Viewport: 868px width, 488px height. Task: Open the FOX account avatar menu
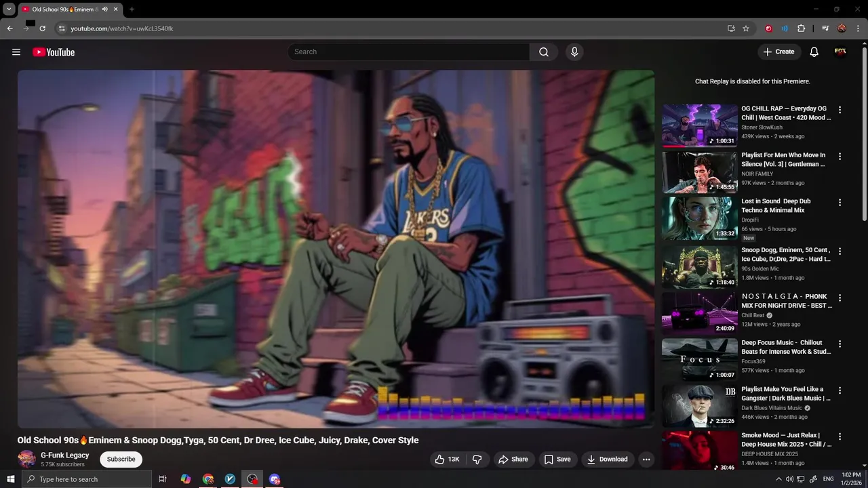(x=840, y=52)
